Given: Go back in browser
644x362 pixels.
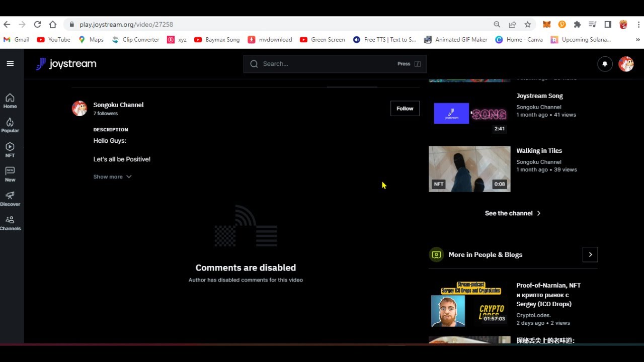Looking at the screenshot, I should coord(7,24).
